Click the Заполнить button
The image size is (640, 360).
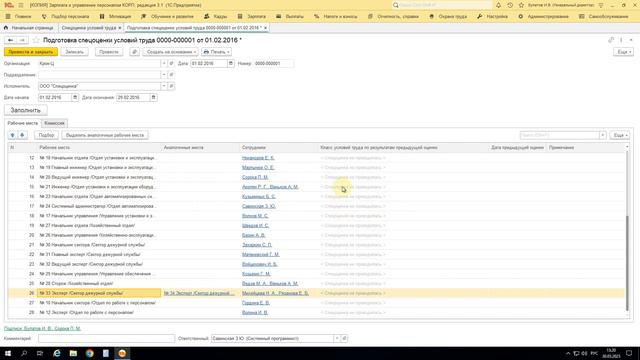pos(26,110)
